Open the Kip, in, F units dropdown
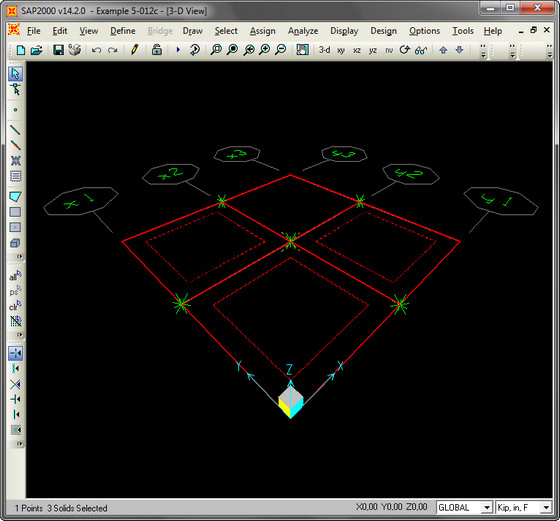 tap(524, 507)
